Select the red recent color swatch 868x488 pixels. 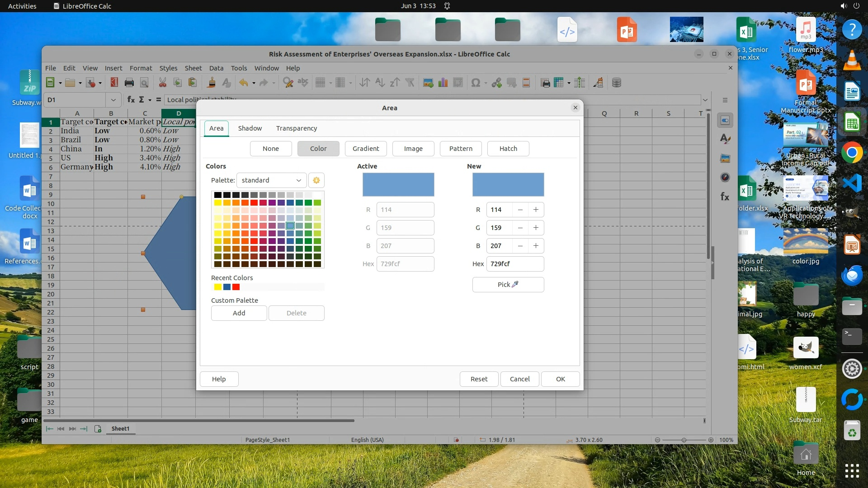236,287
